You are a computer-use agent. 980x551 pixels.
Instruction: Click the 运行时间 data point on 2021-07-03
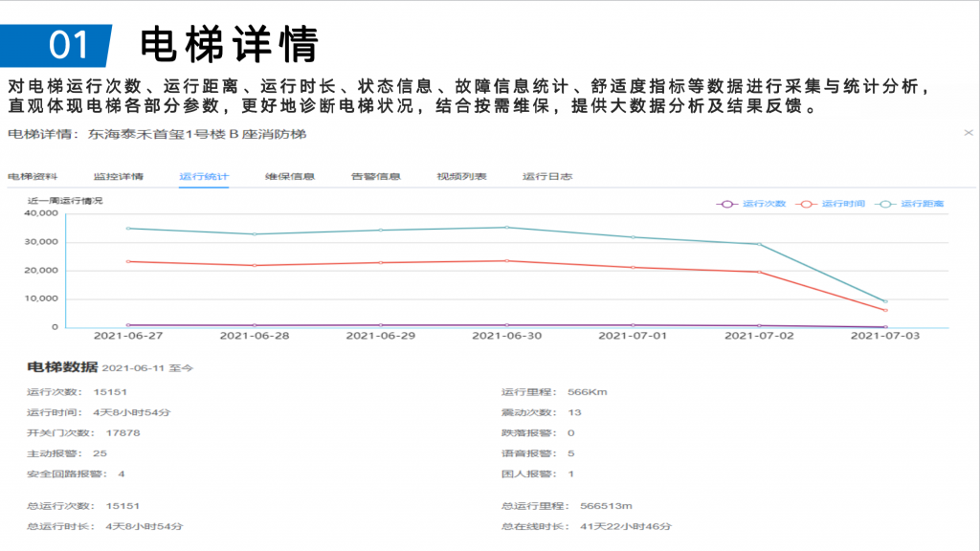click(885, 310)
